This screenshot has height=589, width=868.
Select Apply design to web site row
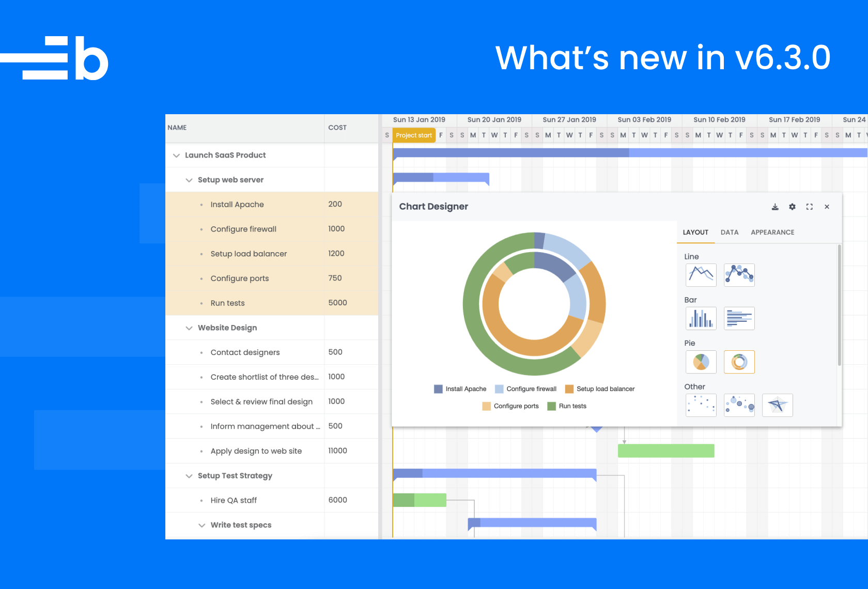click(272, 451)
